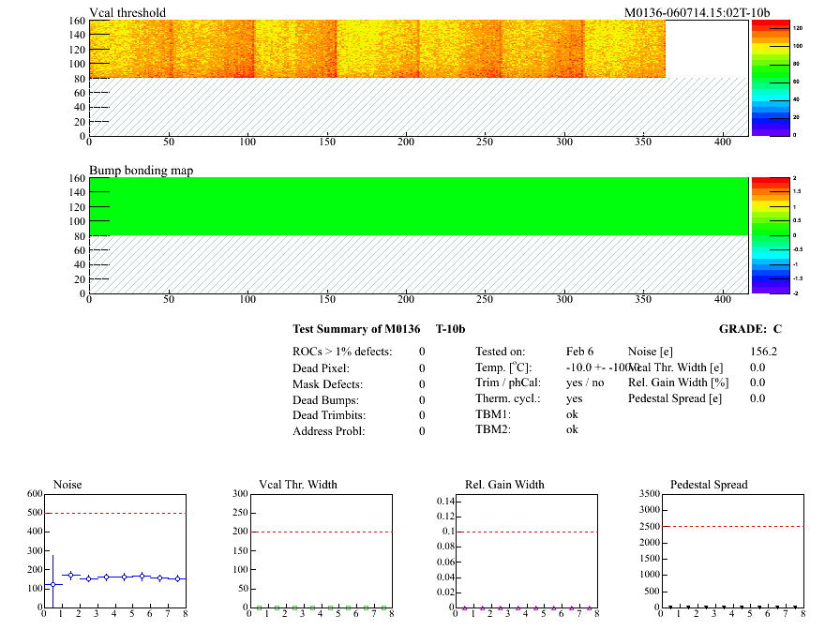Click the 'ok' value beside TBM1
The image size is (840, 630).
pos(572,414)
